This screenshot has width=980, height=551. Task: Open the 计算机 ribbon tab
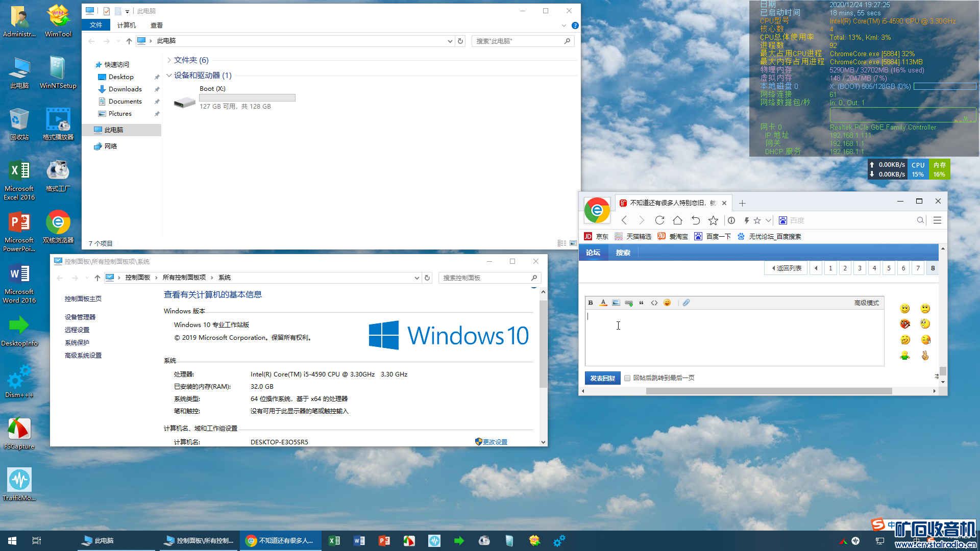pyautogui.click(x=126, y=25)
